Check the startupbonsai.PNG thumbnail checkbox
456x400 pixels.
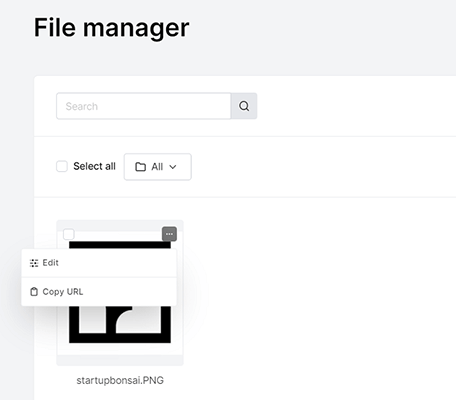69,234
